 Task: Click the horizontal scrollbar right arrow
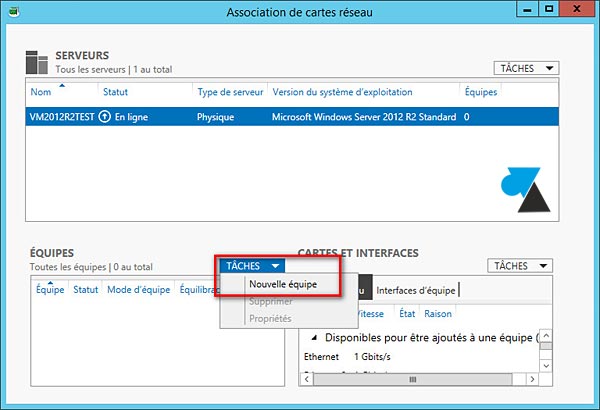pyautogui.click(x=532, y=379)
